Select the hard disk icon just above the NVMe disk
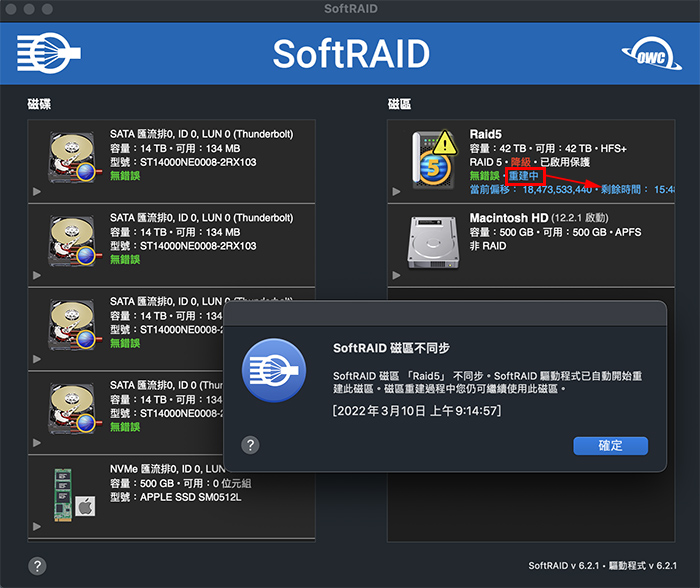Image resolution: width=700 pixels, height=588 pixels. 73,408
